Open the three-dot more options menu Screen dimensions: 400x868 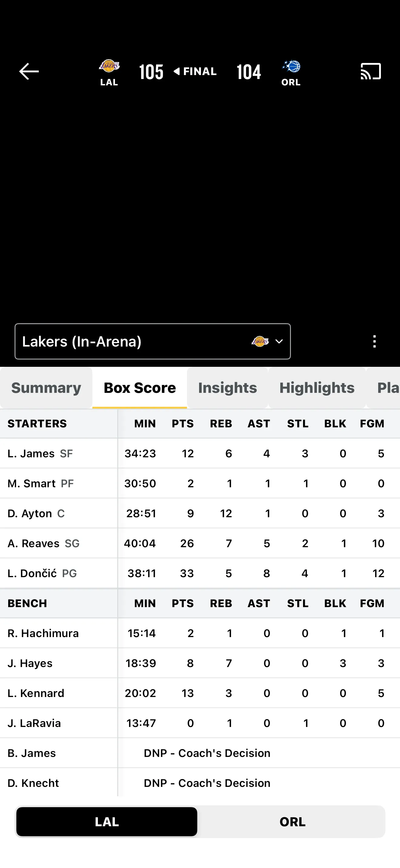(x=374, y=341)
